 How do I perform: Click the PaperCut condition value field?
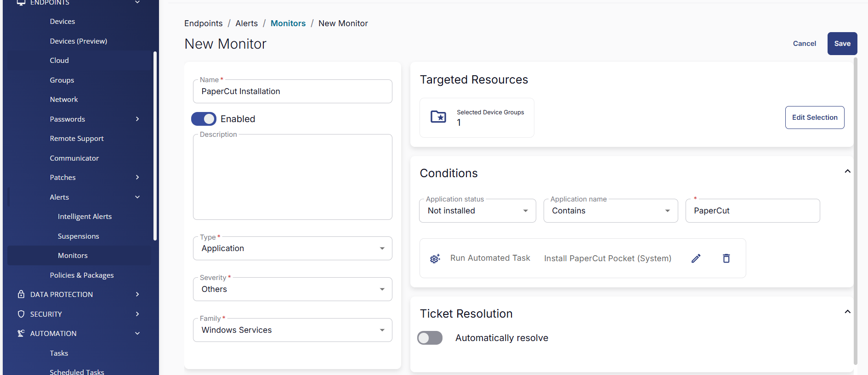click(753, 211)
